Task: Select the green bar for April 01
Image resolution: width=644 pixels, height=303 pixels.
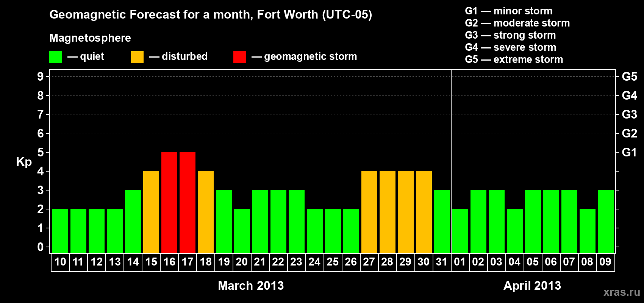Action: coord(460,231)
